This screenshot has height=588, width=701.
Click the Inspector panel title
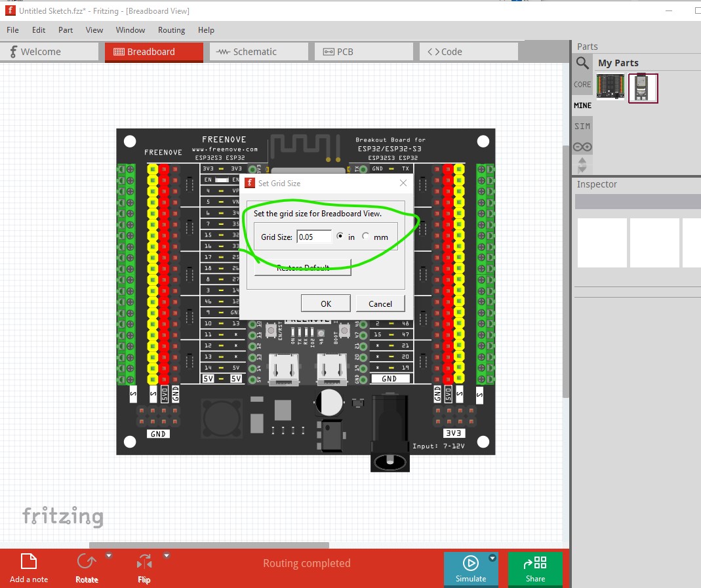pos(596,184)
